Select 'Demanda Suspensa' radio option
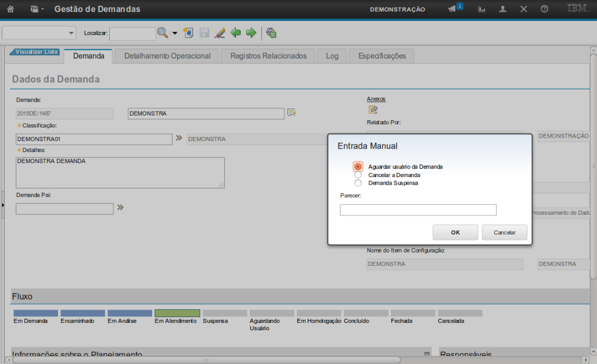Viewport: 597px width, 364px height. point(358,183)
